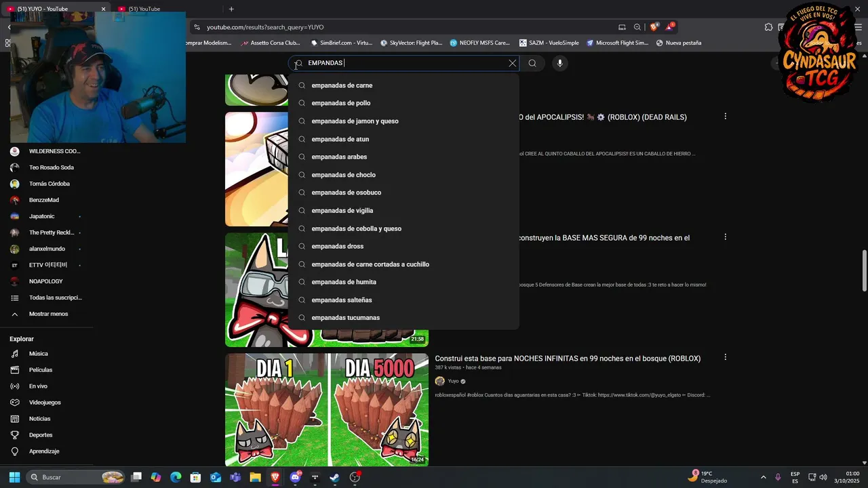The image size is (868, 488).
Task: Open 'SAZM - VueloSimple' bookmark
Action: 549,43
